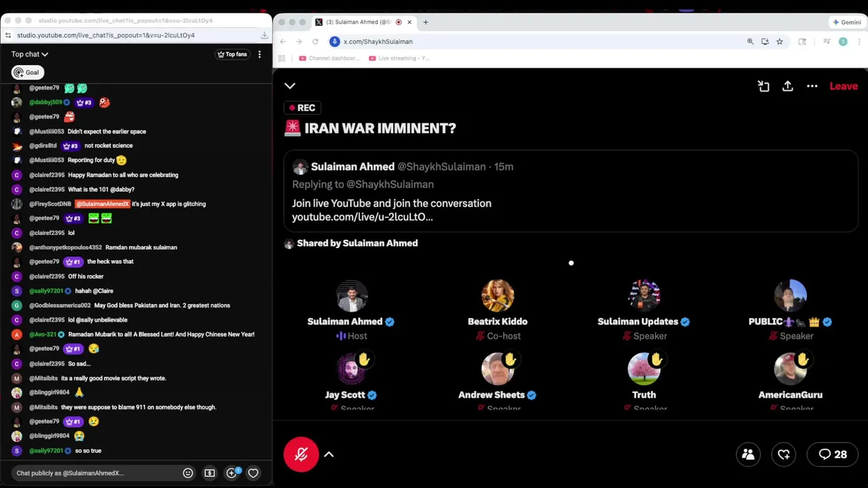Screen dimensions: 868x488
Task: Close the Sulaiman Ahmed X tab
Action: (x=409, y=22)
